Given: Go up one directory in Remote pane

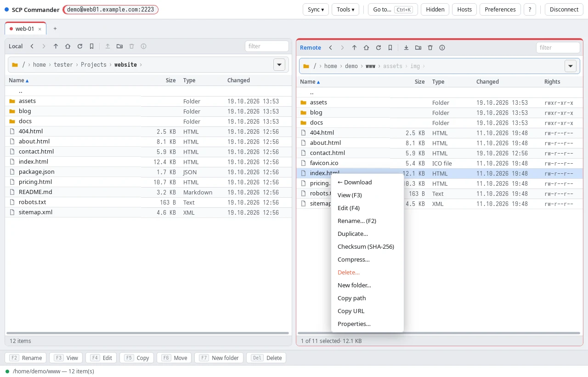Looking at the screenshot, I should (354, 47).
